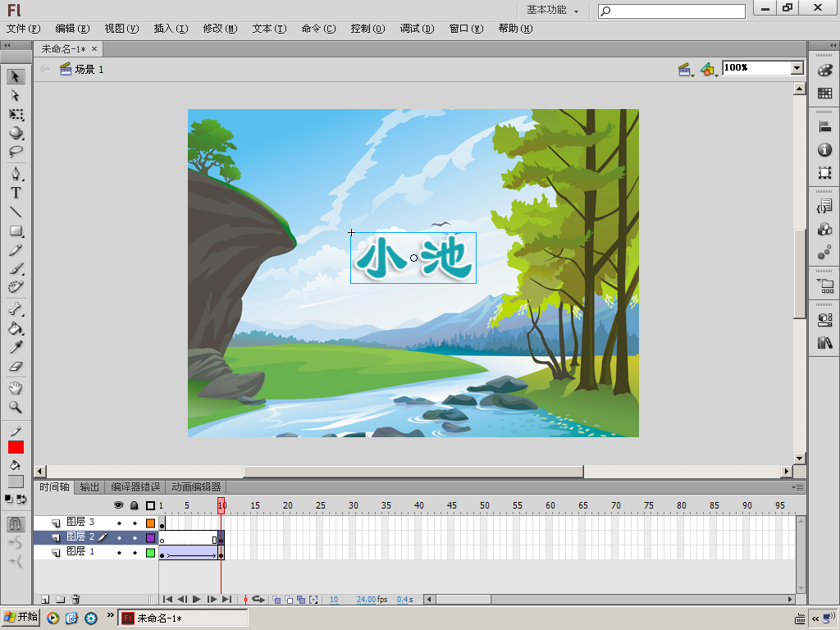Image resolution: width=840 pixels, height=630 pixels.
Task: Select the Zoom magnifier tool
Action: pos(16,407)
